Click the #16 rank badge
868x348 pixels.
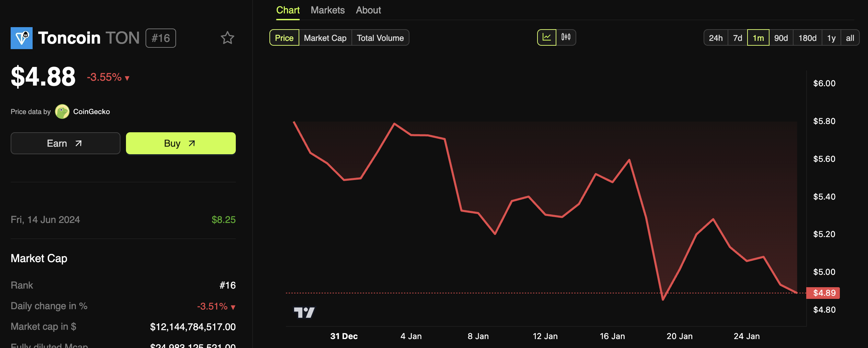[x=161, y=38]
